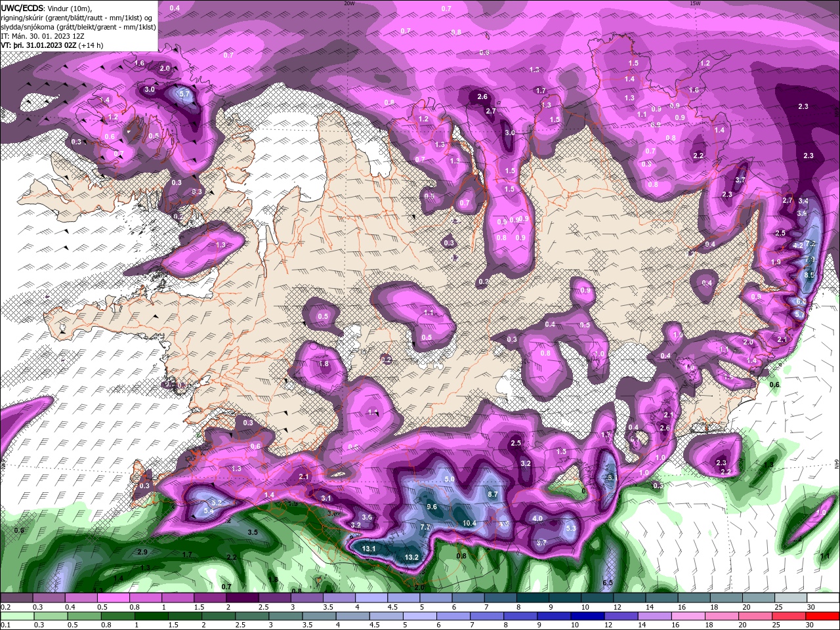840x630 pixels.
Task: Click the 7.7 value on the map
Action: point(425,527)
